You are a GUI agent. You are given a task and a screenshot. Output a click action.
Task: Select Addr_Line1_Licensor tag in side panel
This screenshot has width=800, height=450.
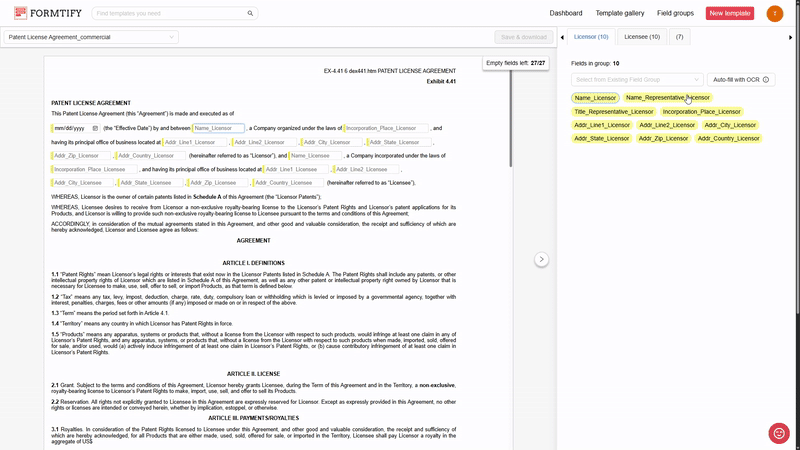coord(602,125)
